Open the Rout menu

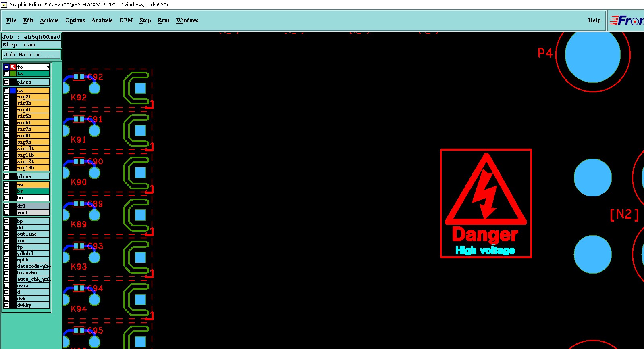[164, 20]
